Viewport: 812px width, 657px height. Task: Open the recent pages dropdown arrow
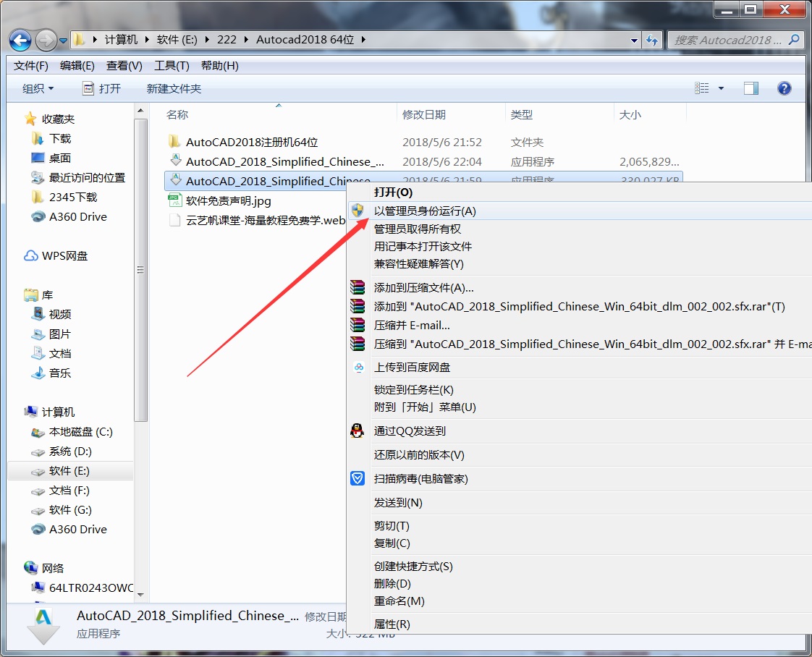[x=63, y=41]
